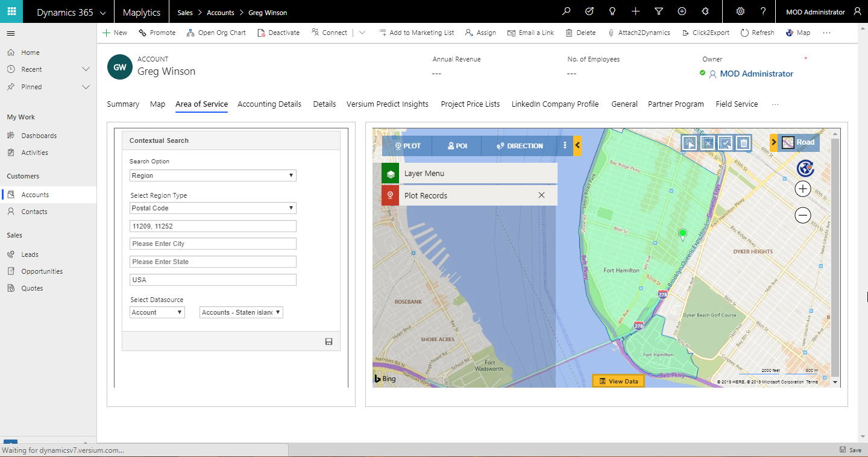The image size is (868, 457).
Task: Expand the Recent section in sidebar
Action: [x=86, y=69]
